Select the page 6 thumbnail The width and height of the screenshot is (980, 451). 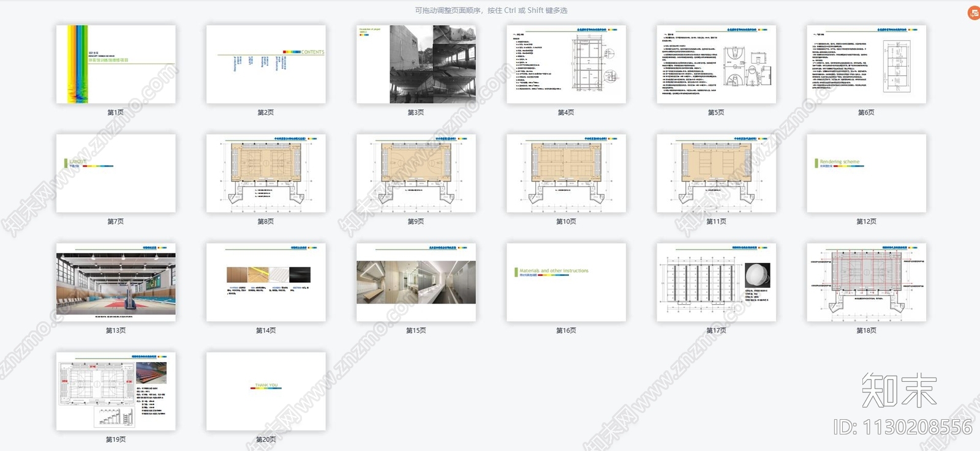[866, 64]
